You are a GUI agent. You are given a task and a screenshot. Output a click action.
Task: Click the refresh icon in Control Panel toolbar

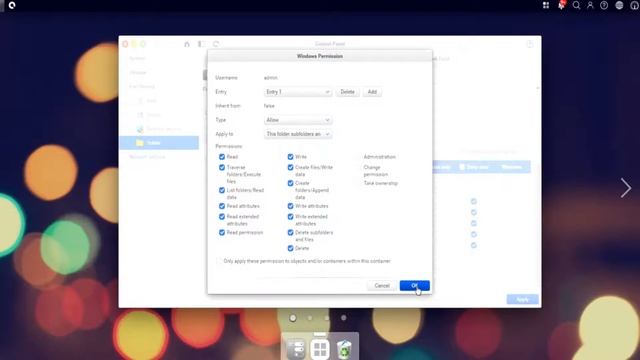(216, 44)
